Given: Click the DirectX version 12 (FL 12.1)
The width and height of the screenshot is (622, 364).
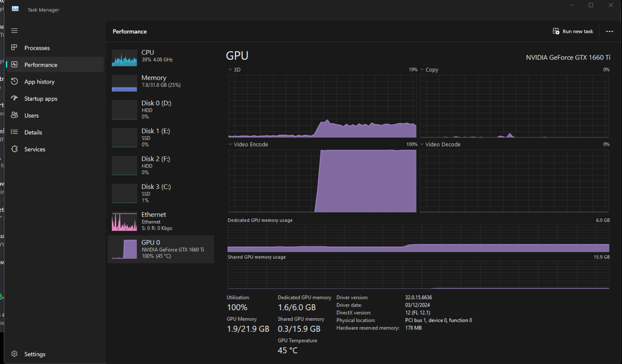Looking at the screenshot, I should point(417,313).
